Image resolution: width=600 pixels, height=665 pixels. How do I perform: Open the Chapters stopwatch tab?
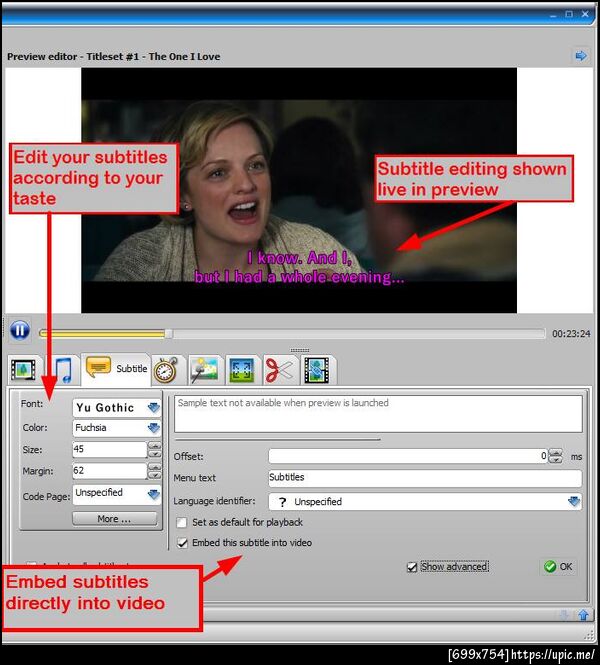coord(166,370)
